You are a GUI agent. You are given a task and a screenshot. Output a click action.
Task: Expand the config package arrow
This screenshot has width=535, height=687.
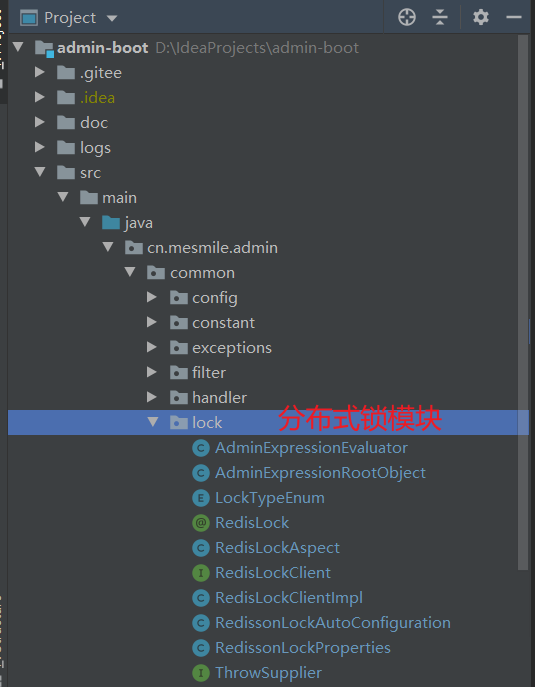tap(152, 297)
